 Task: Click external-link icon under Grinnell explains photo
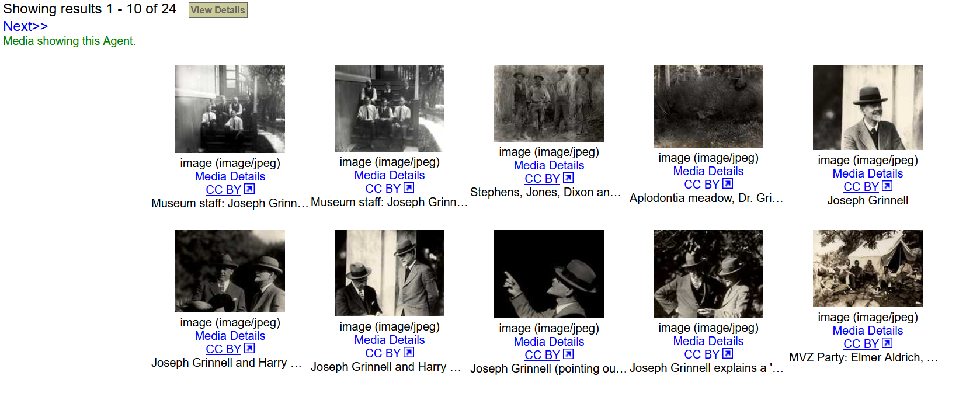pyautogui.click(x=728, y=354)
